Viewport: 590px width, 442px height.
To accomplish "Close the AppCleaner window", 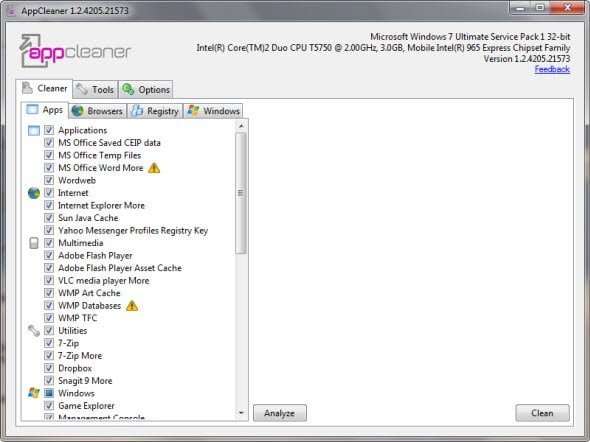I will pyautogui.click(x=567, y=8).
